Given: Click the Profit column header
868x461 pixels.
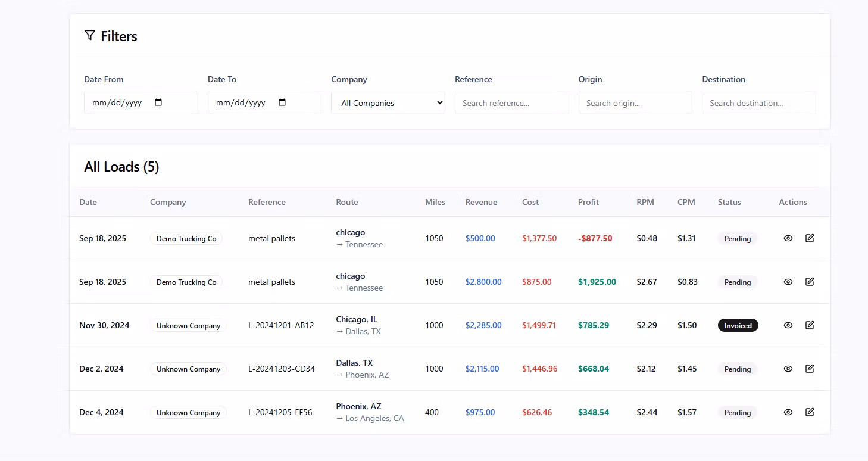Looking at the screenshot, I should click(588, 202).
